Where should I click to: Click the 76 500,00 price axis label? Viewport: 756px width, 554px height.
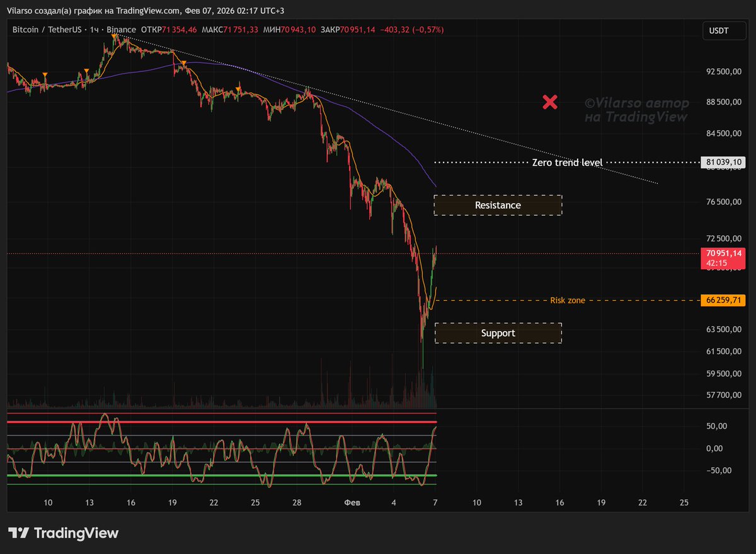(x=723, y=202)
